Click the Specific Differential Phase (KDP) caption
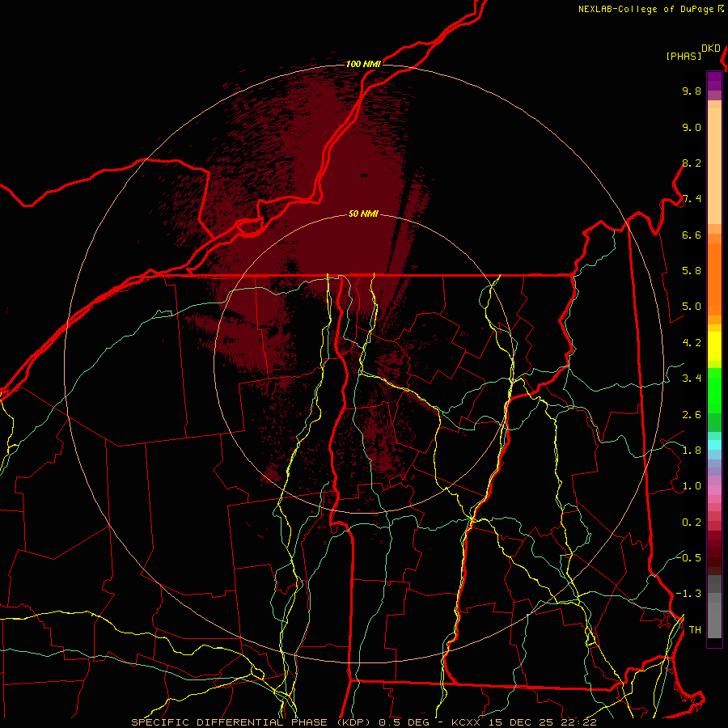Image resolution: width=728 pixels, height=728 pixels. click(253, 722)
